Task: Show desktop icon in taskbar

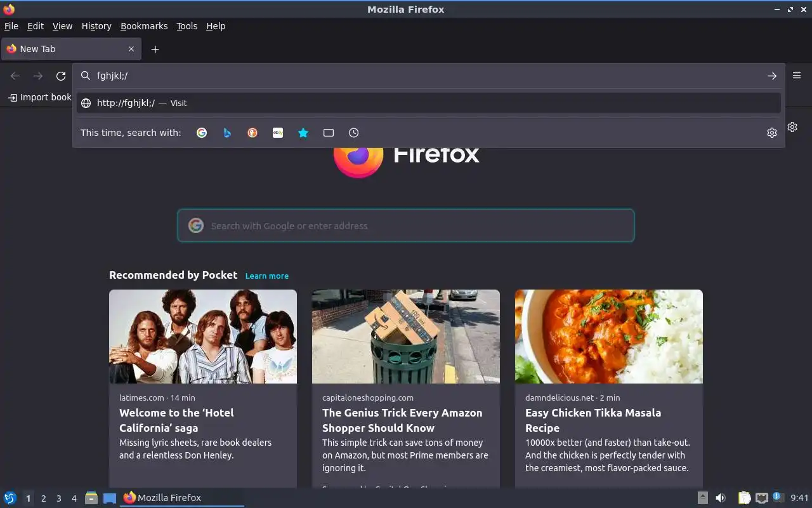Action: click(110, 498)
